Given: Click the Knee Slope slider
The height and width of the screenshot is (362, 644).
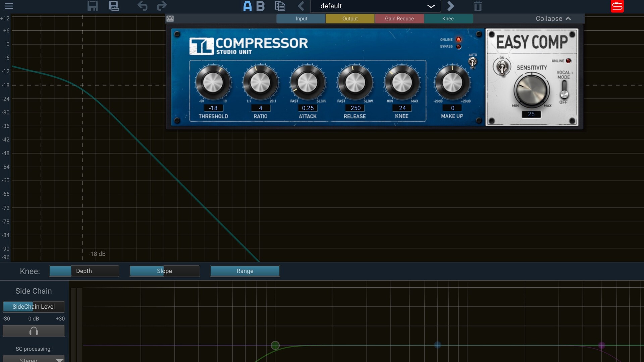Looking at the screenshot, I should coord(165,271).
